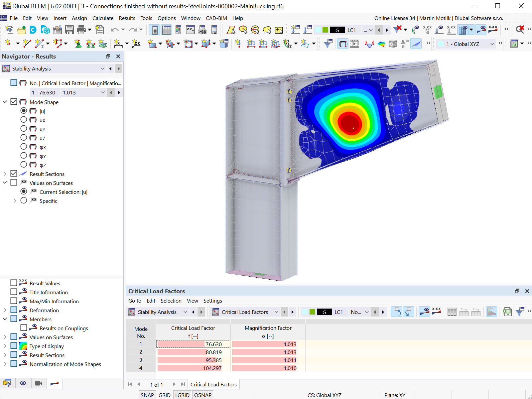This screenshot has width=532, height=399.
Task: Click the light cyan swatch in table toolbar
Action: point(305,312)
